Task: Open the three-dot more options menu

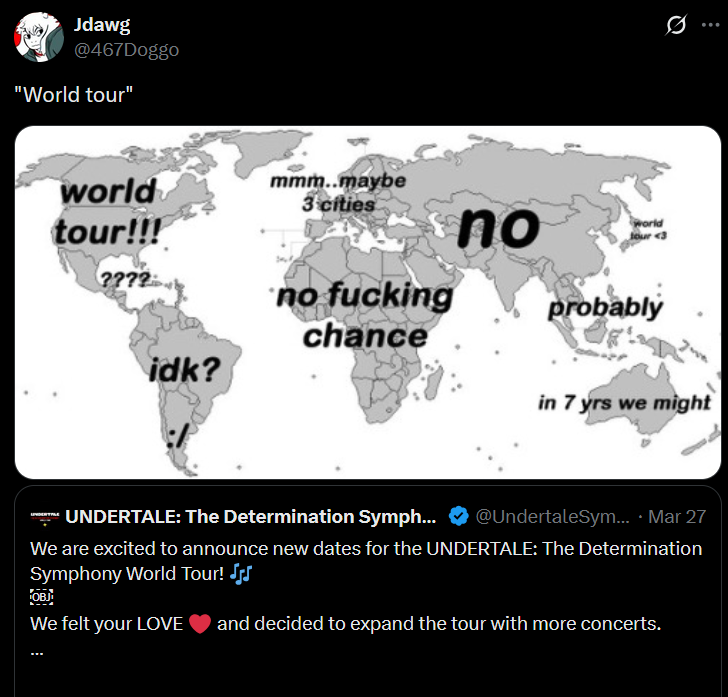Action: (708, 25)
